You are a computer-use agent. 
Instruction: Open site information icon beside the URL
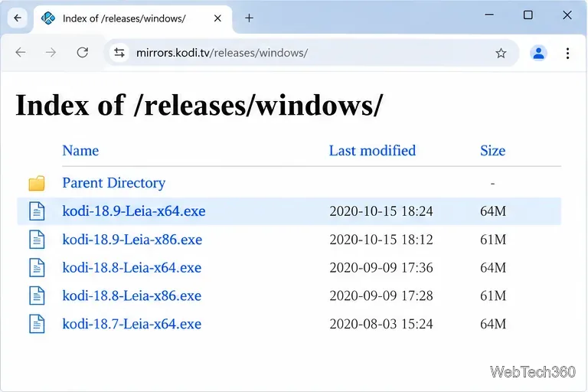(x=119, y=53)
